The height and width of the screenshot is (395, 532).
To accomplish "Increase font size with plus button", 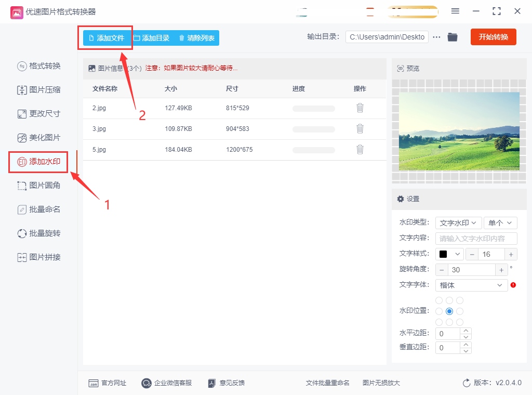I will tap(511, 254).
